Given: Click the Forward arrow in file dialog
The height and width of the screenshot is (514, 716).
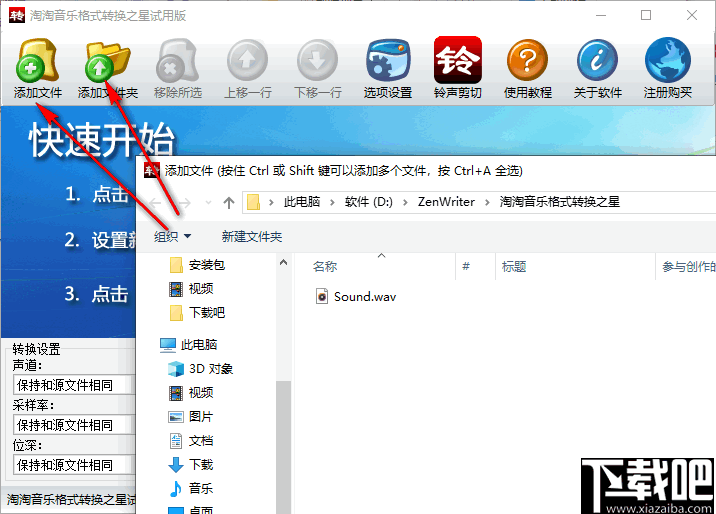Looking at the screenshot, I should pyautogui.click(x=184, y=202).
